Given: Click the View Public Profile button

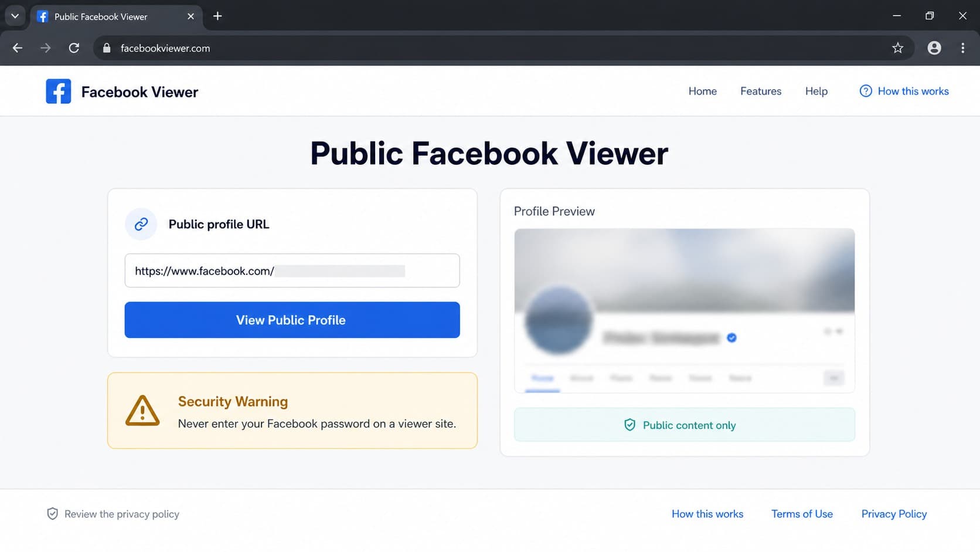Looking at the screenshot, I should pyautogui.click(x=292, y=320).
